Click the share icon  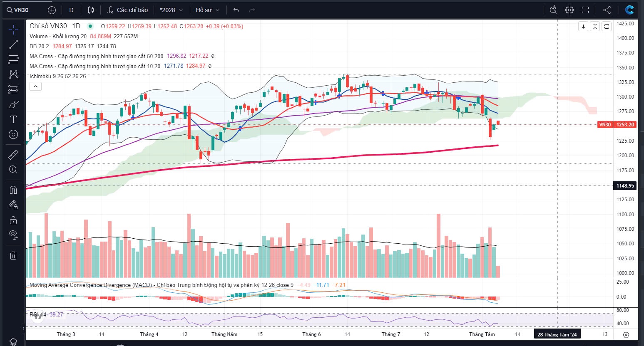coord(607,10)
